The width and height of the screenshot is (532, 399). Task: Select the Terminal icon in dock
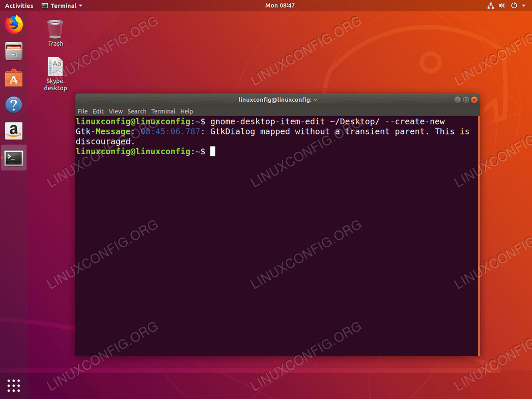(x=14, y=158)
